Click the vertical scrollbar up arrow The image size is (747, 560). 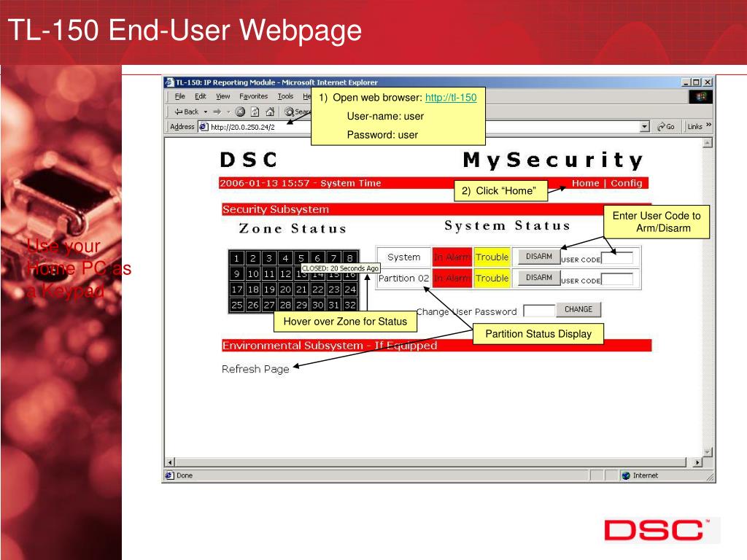pyautogui.click(x=708, y=143)
